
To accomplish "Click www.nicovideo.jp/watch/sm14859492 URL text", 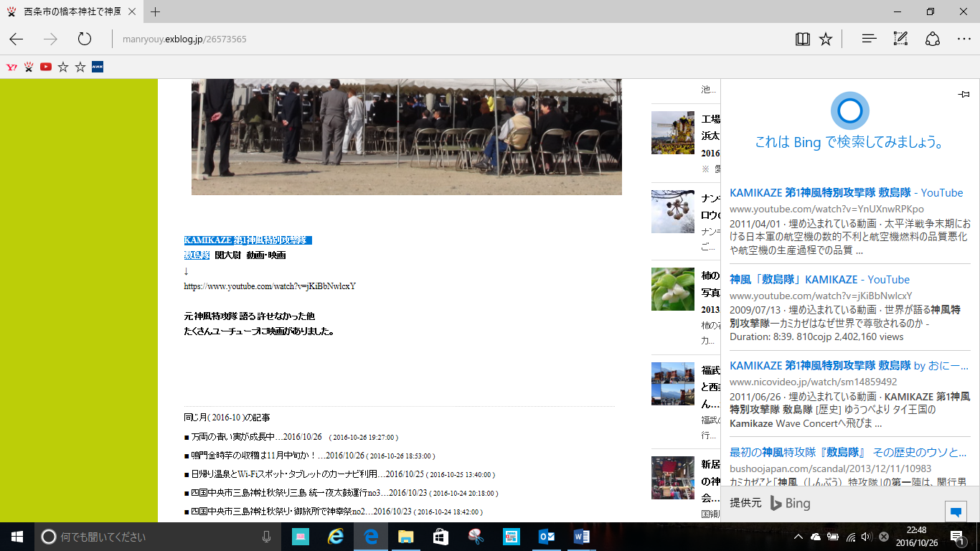I will [814, 382].
